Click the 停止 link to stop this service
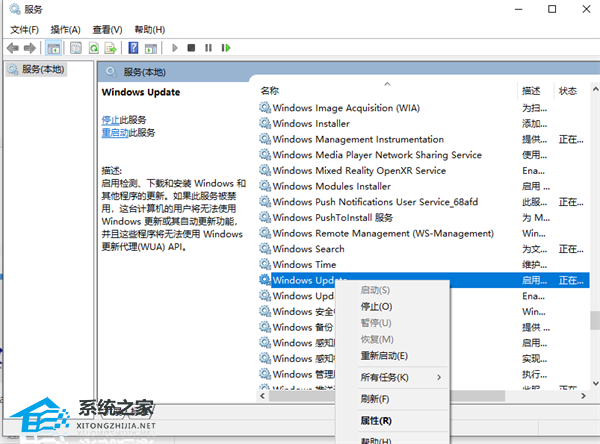This screenshot has height=444, width=600. (110, 120)
